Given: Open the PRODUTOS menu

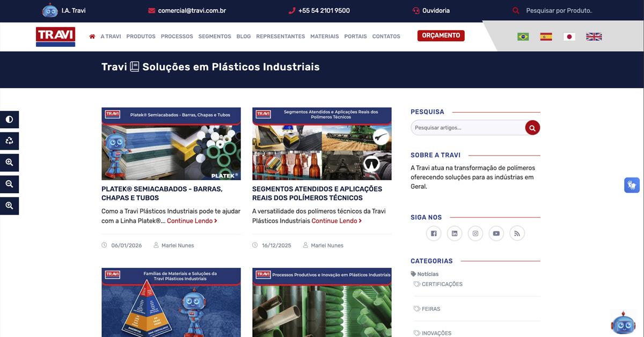Looking at the screenshot, I should tap(141, 36).
